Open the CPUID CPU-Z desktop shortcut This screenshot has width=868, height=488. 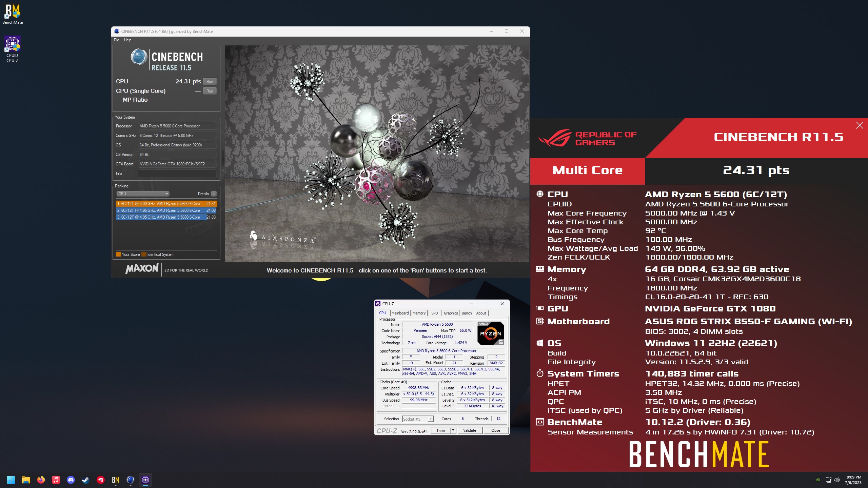pyautogui.click(x=13, y=49)
